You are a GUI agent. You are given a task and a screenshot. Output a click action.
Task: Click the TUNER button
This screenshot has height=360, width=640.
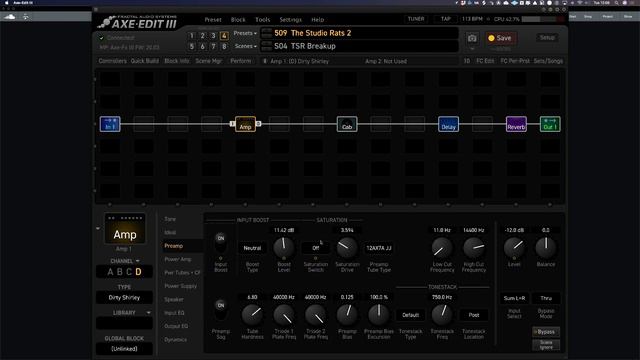point(416,19)
